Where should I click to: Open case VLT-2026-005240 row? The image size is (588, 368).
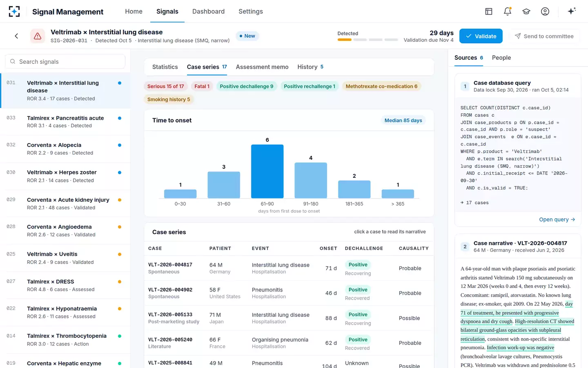click(x=289, y=343)
